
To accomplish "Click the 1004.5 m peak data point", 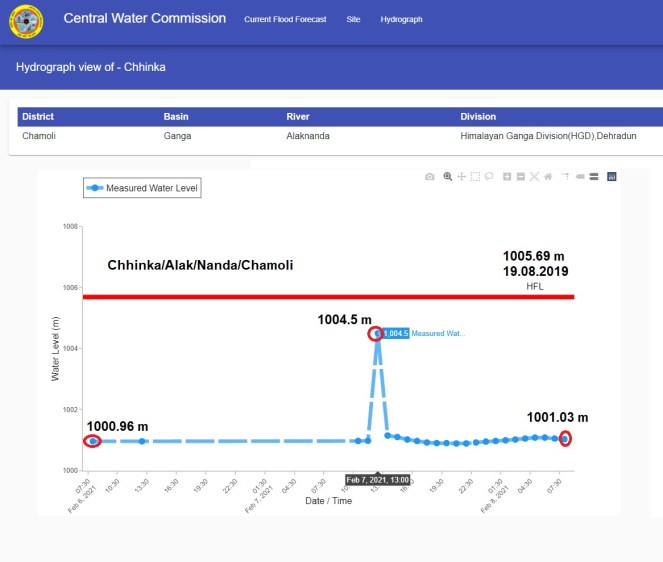I will point(376,333).
